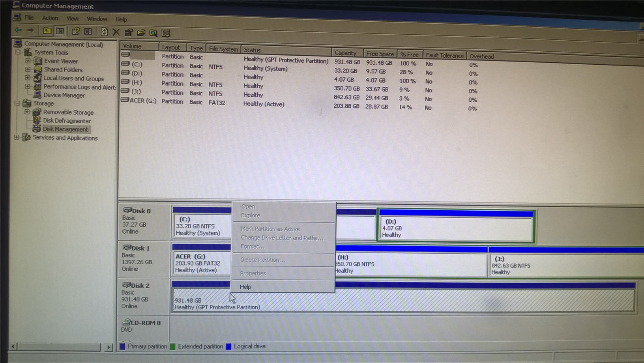Click the Disk Defragmenter tree icon
Image resolution: width=644 pixels, height=363 pixels.
tap(37, 120)
